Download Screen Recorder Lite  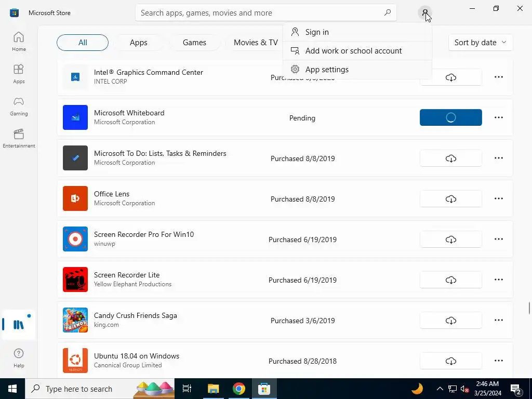click(450, 280)
